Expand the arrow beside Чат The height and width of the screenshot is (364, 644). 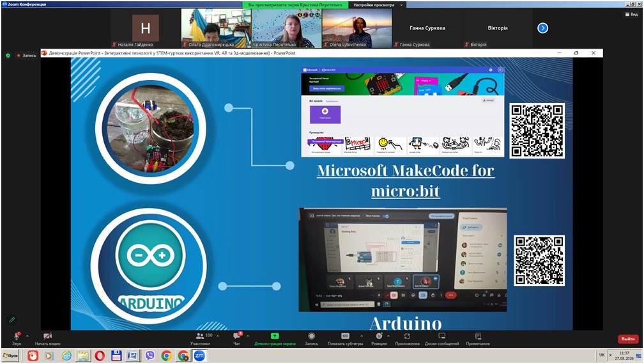coord(248,336)
